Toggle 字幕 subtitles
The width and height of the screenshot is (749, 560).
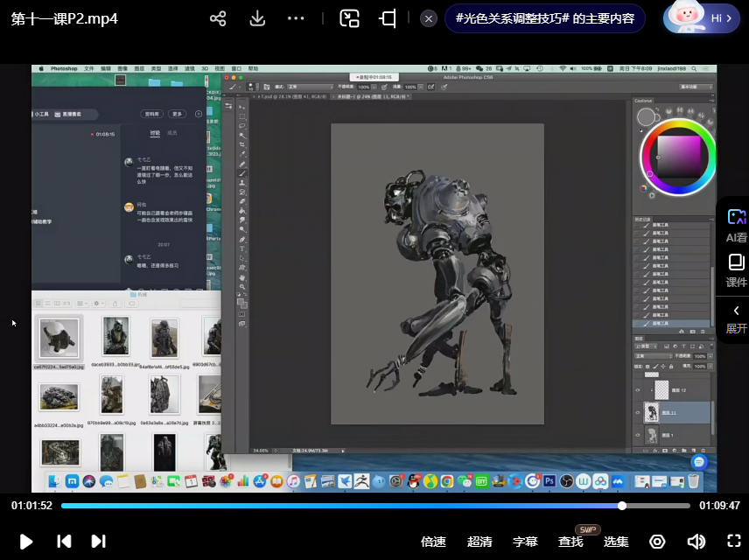pos(525,542)
